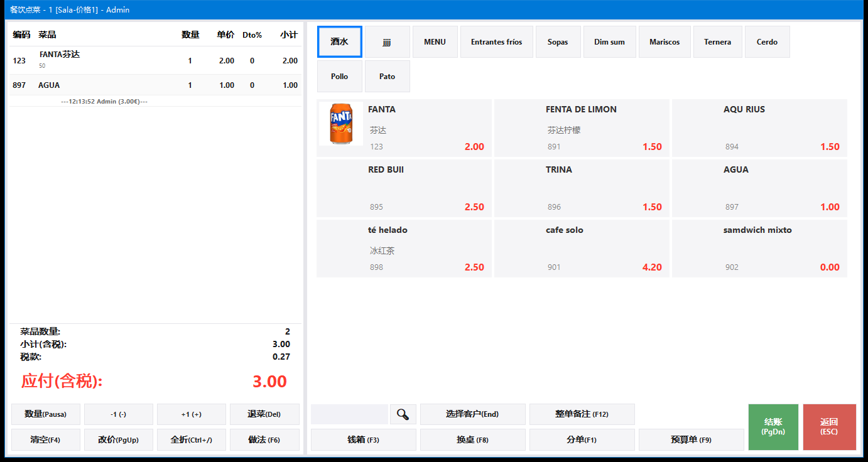Open 选择客户(End) customer selection
Image resolution: width=868 pixels, height=462 pixels.
pos(473,414)
